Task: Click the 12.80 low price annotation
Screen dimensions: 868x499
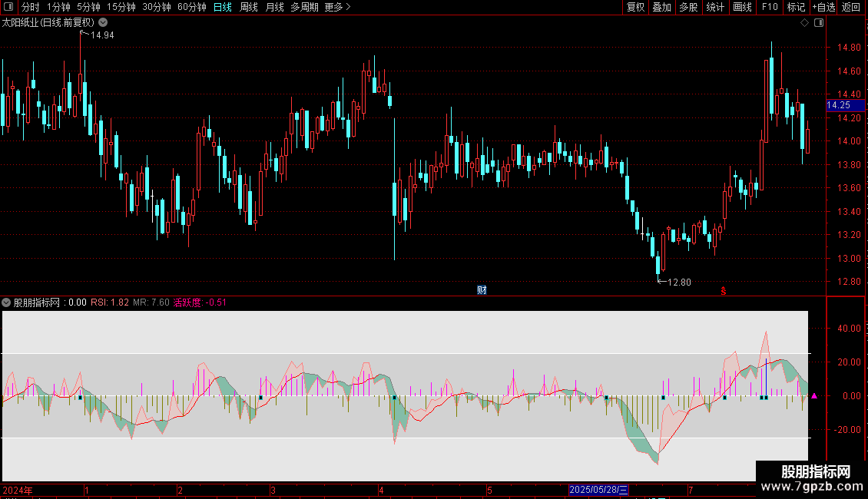Action: (679, 283)
